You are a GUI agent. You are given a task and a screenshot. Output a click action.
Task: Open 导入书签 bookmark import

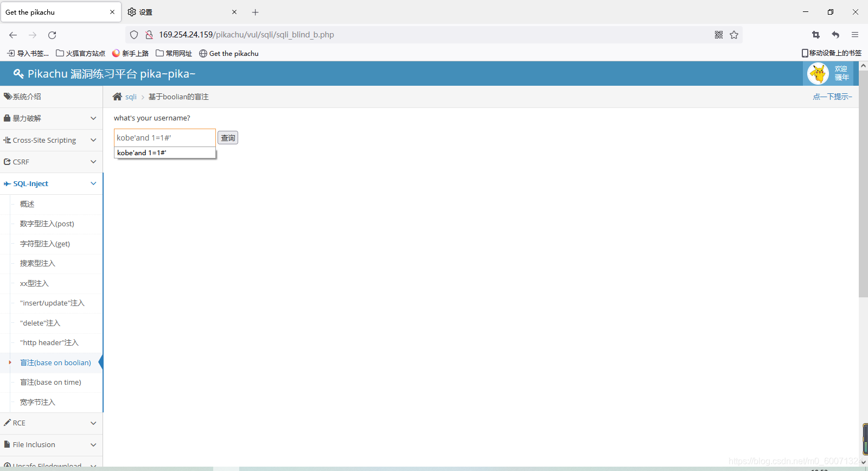pyautogui.click(x=28, y=53)
